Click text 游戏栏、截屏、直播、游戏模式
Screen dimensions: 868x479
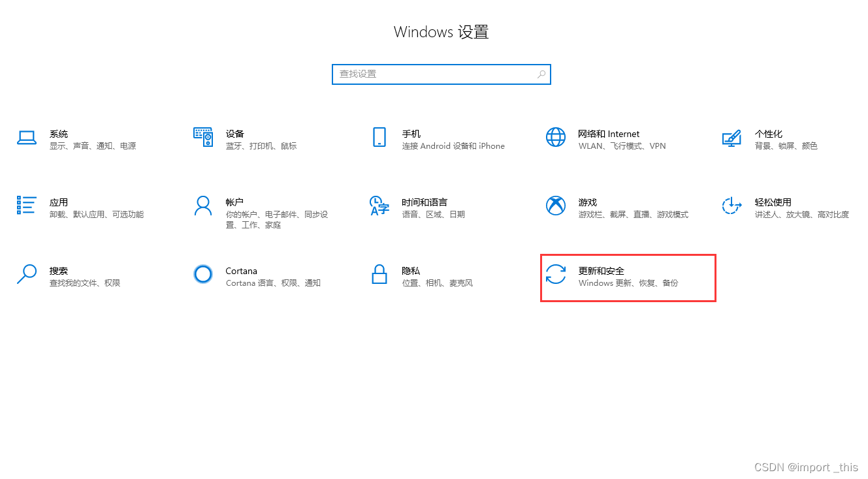tap(634, 215)
